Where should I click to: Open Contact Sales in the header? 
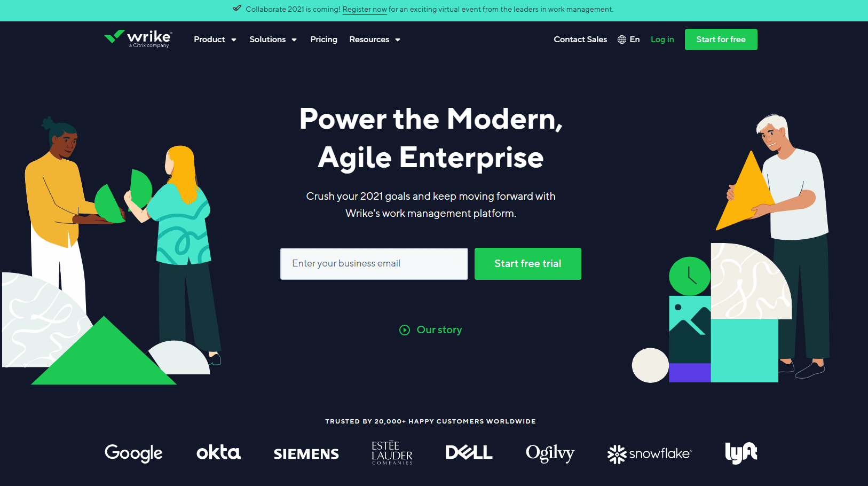(580, 40)
